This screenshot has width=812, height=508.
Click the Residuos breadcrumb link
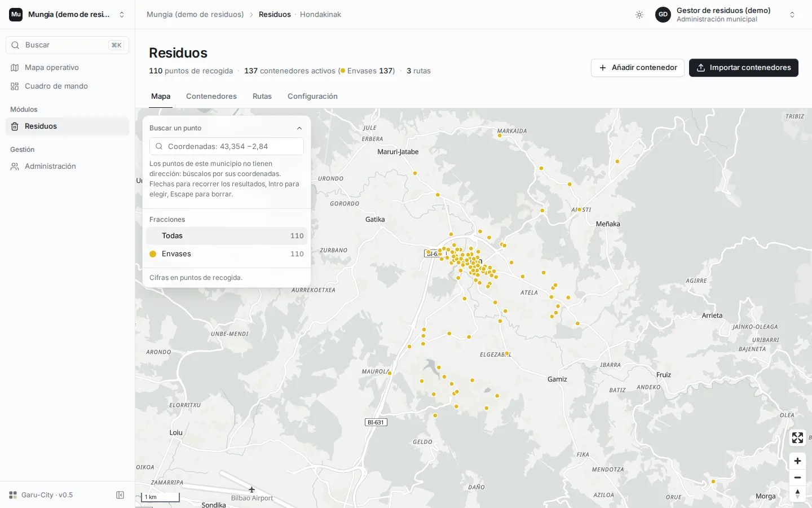[275, 15]
